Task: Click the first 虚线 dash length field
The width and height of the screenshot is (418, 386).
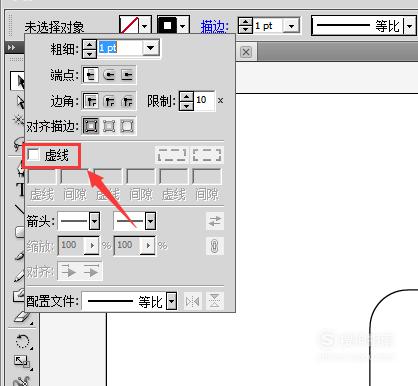Action: (42, 176)
